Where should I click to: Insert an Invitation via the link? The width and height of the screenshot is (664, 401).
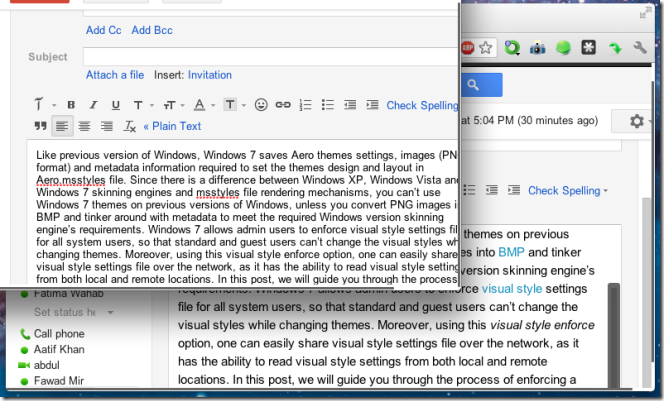pyautogui.click(x=210, y=75)
